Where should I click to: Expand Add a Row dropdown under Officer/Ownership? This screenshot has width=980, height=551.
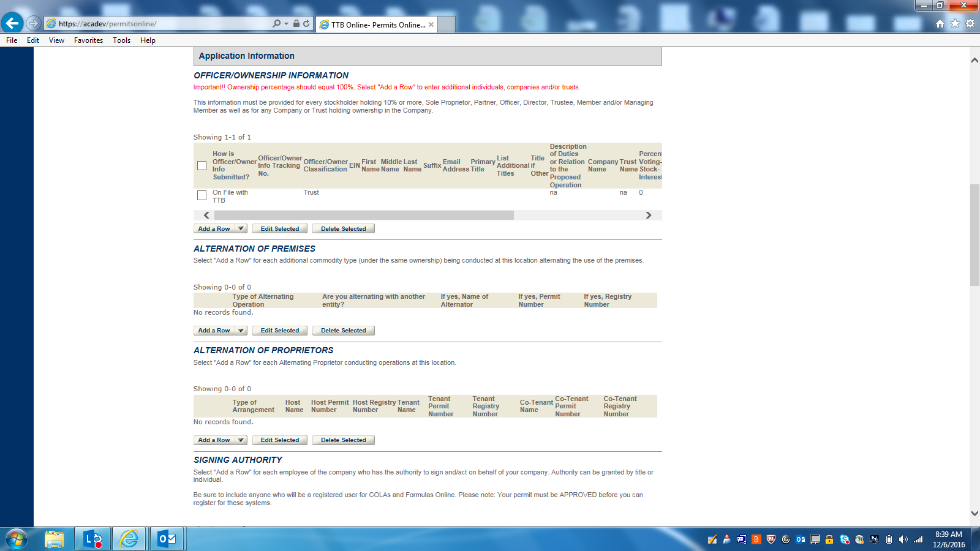point(241,228)
